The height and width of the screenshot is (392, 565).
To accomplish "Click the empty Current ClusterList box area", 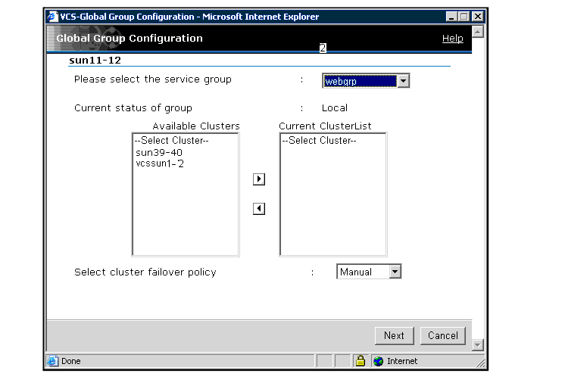I will (332, 204).
